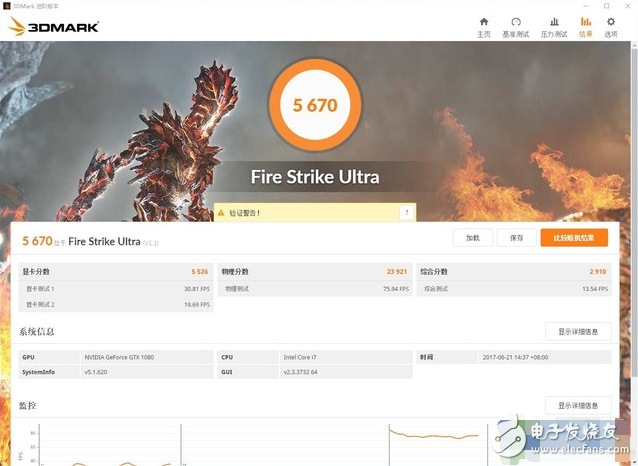
Task: Show detailed info (显示详细信息) for monitoring section
Action: click(578, 405)
